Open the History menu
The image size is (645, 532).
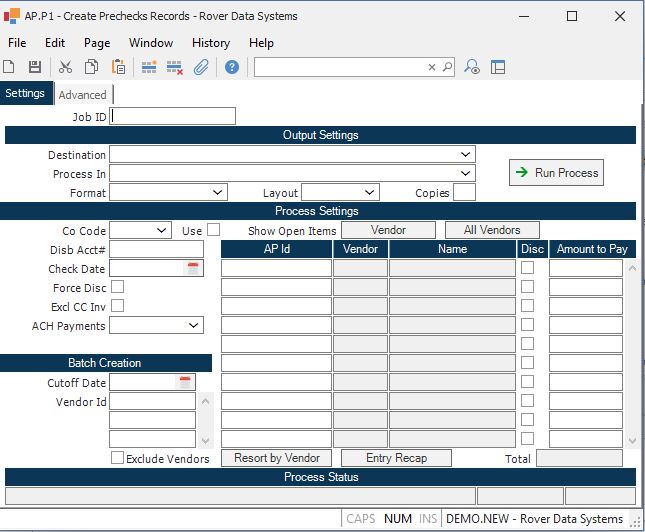click(x=210, y=43)
